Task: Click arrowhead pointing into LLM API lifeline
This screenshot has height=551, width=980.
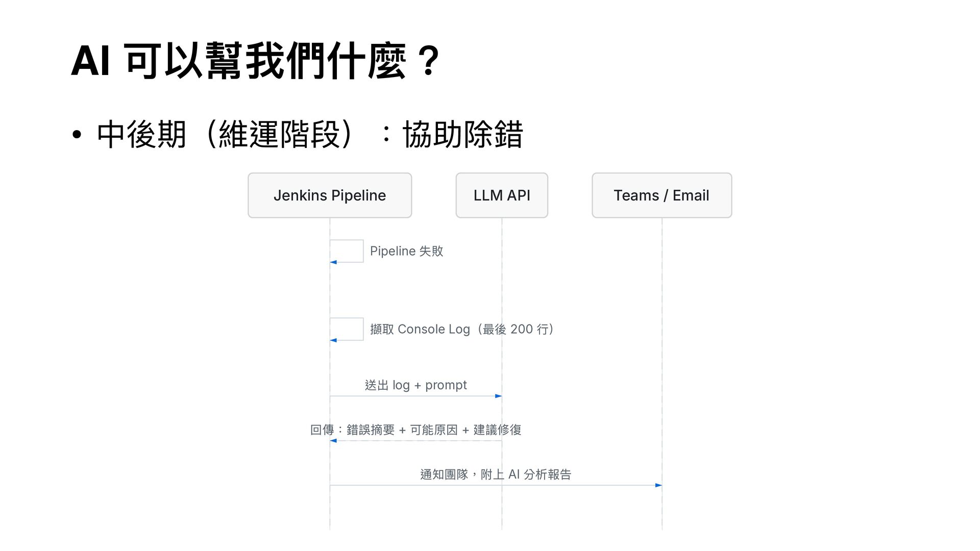Action: (x=498, y=396)
